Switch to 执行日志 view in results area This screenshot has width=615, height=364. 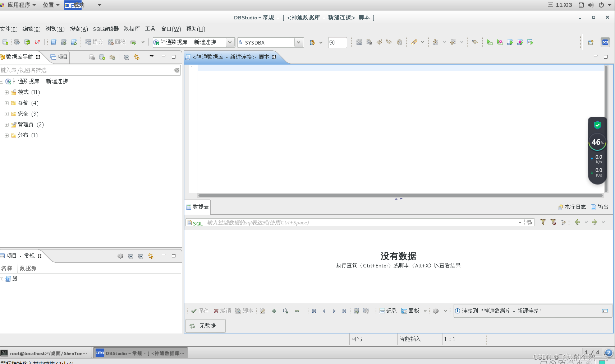pos(572,207)
